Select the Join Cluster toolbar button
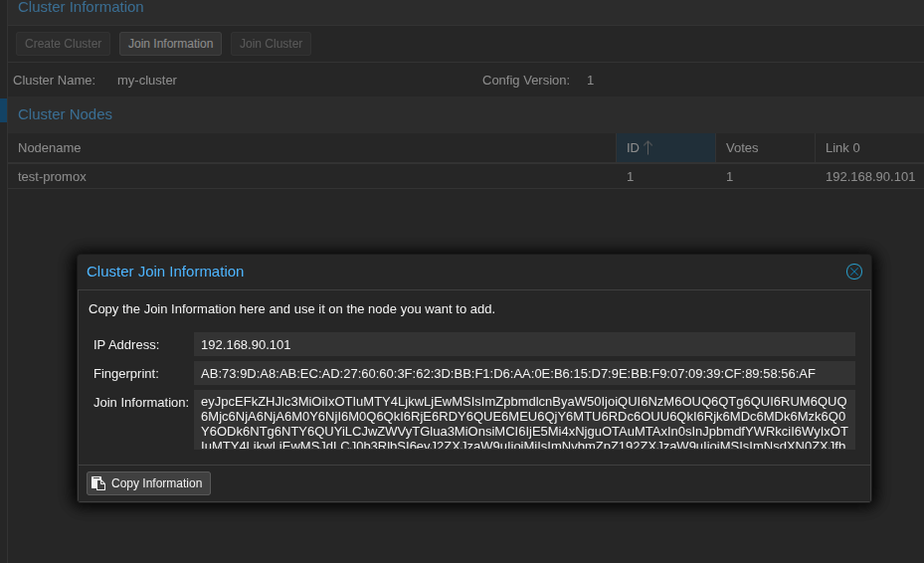 [x=271, y=44]
